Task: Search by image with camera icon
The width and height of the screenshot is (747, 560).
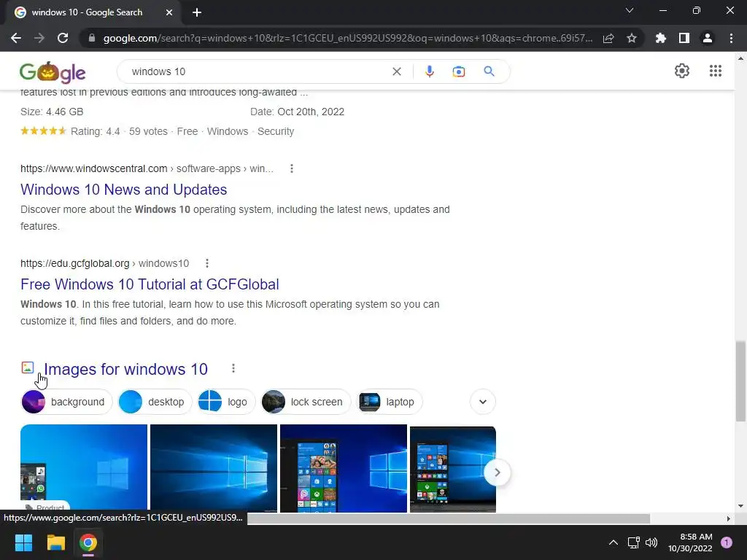Action: click(459, 71)
